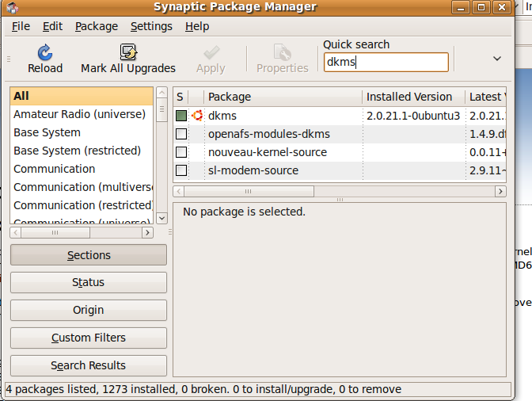Image resolution: width=532 pixels, height=401 pixels.
Task: Click the toolbar drag handle grip
Action: pos(9,59)
